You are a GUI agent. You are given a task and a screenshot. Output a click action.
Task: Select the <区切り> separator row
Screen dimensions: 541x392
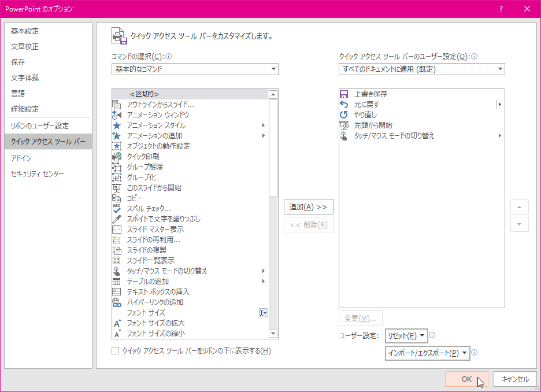click(x=190, y=94)
